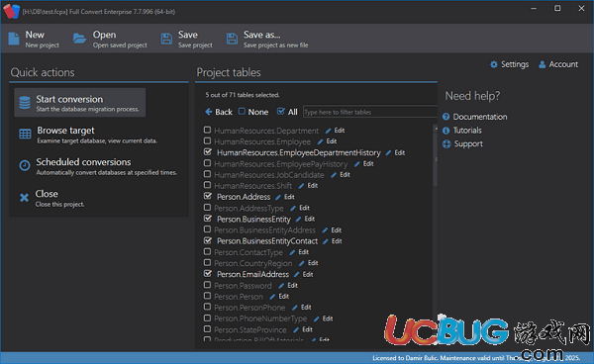
Task: Click the Save as floppy-disk icon
Action: pos(232,39)
